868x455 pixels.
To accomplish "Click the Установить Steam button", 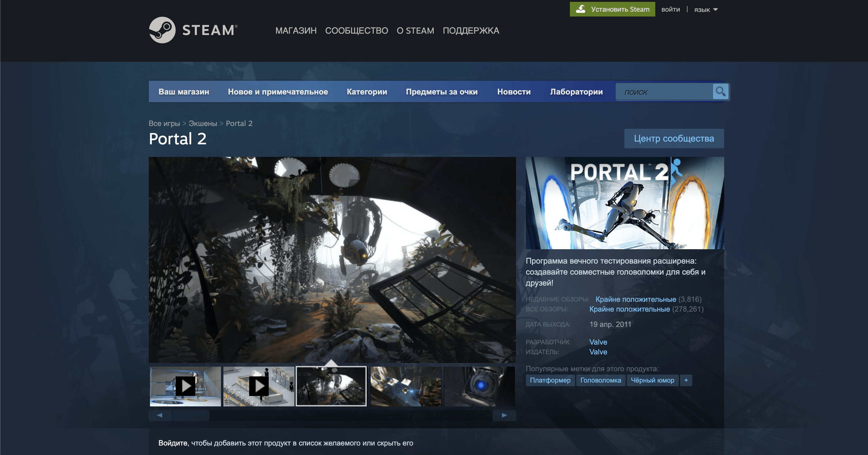I will tap(612, 9).
